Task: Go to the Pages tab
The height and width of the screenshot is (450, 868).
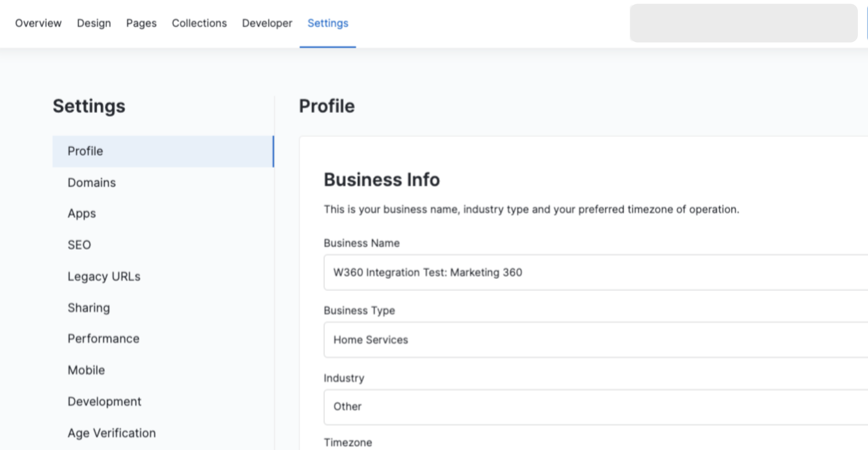Action: tap(141, 23)
